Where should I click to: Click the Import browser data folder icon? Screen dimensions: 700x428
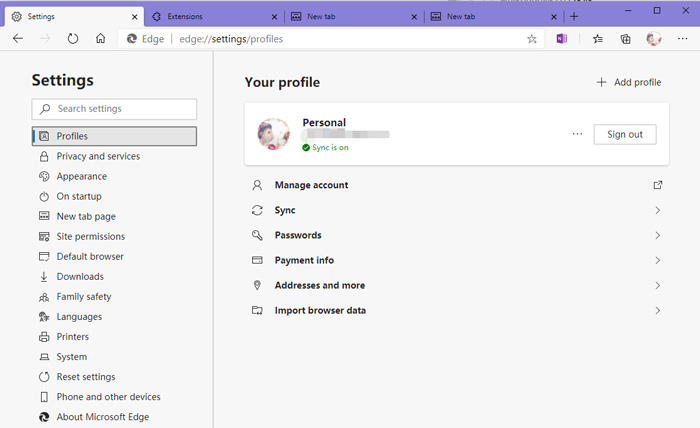[257, 310]
